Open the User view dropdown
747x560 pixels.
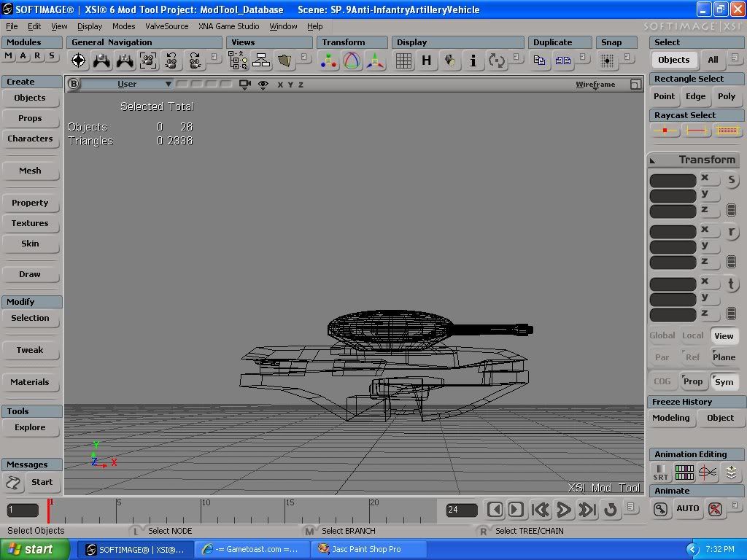click(x=127, y=84)
